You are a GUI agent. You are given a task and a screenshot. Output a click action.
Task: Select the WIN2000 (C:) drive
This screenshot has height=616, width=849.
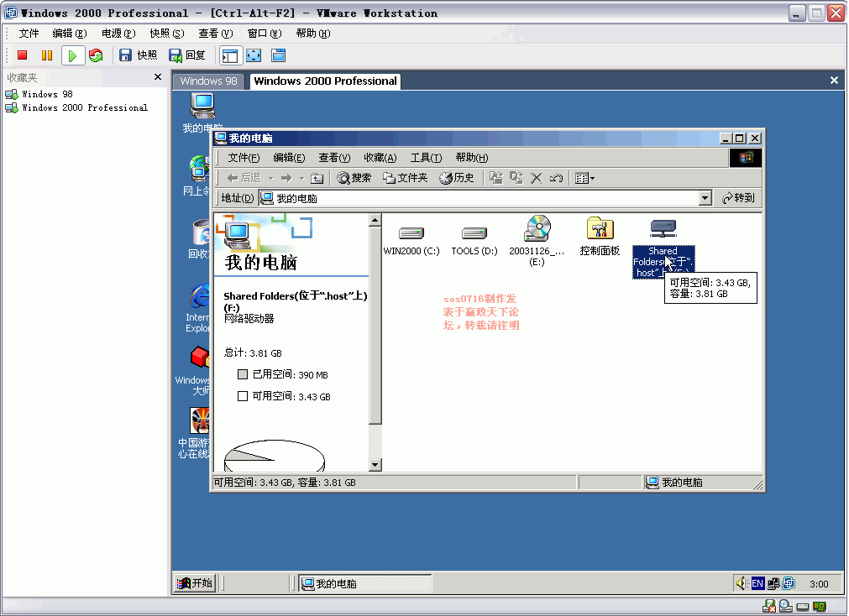411,241
